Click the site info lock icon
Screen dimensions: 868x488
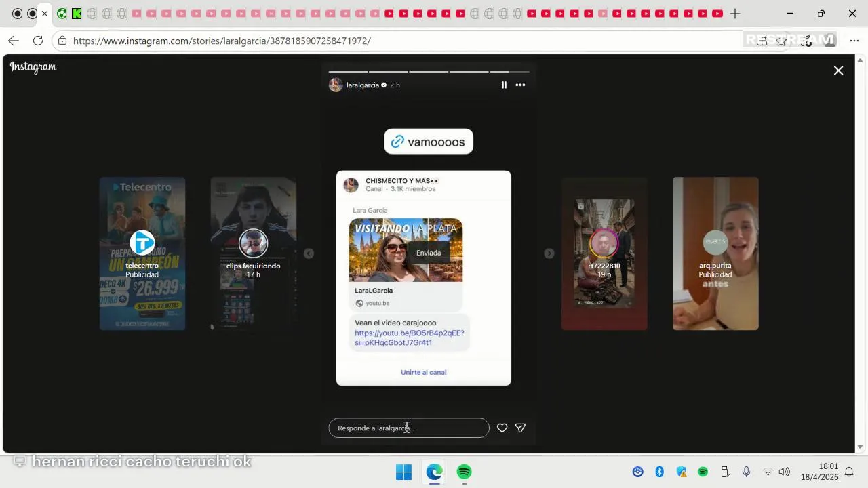click(62, 41)
